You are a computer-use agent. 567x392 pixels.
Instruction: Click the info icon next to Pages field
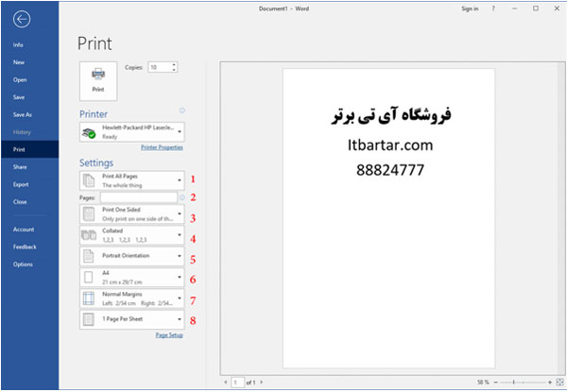(181, 197)
